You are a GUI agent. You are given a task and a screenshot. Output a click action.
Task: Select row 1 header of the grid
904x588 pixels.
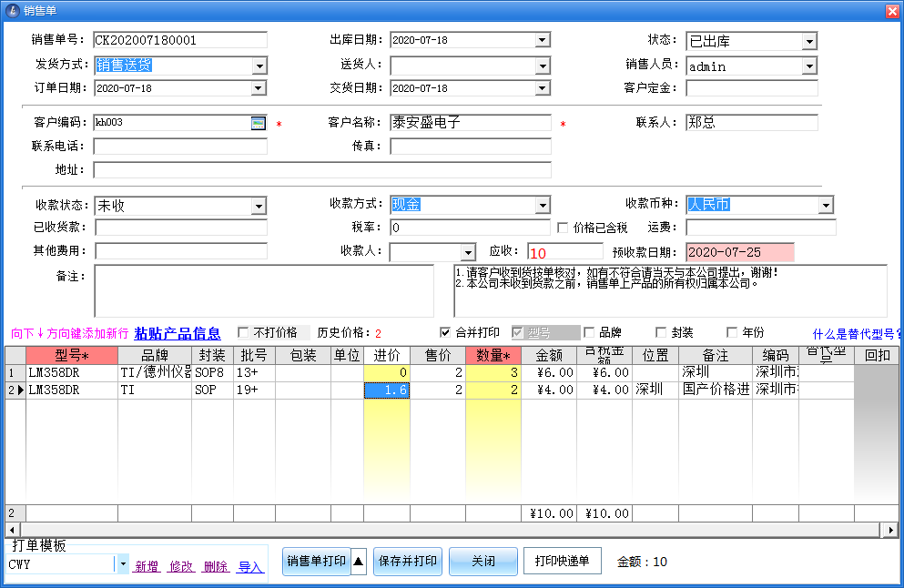tap(15, 373)
